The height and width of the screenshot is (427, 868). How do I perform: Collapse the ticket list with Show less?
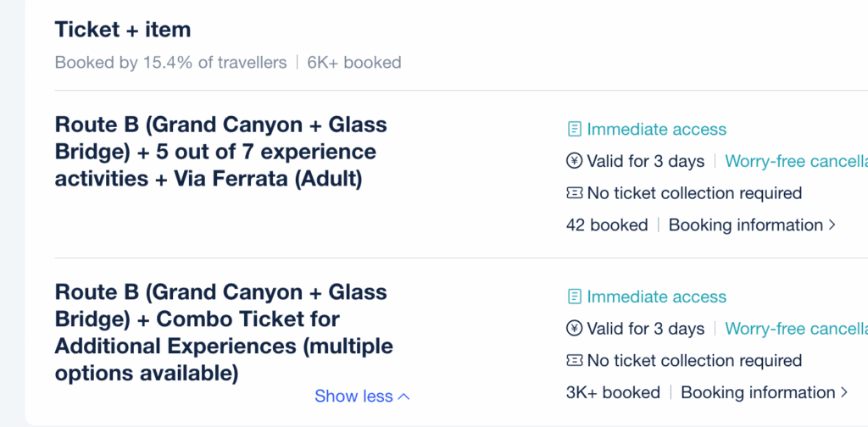(x=362, y=396)
